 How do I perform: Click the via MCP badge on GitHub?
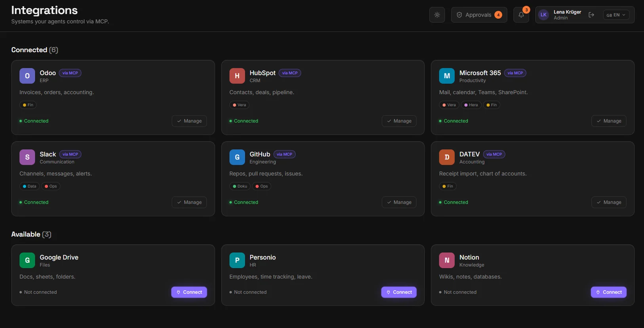coord(284,154)
